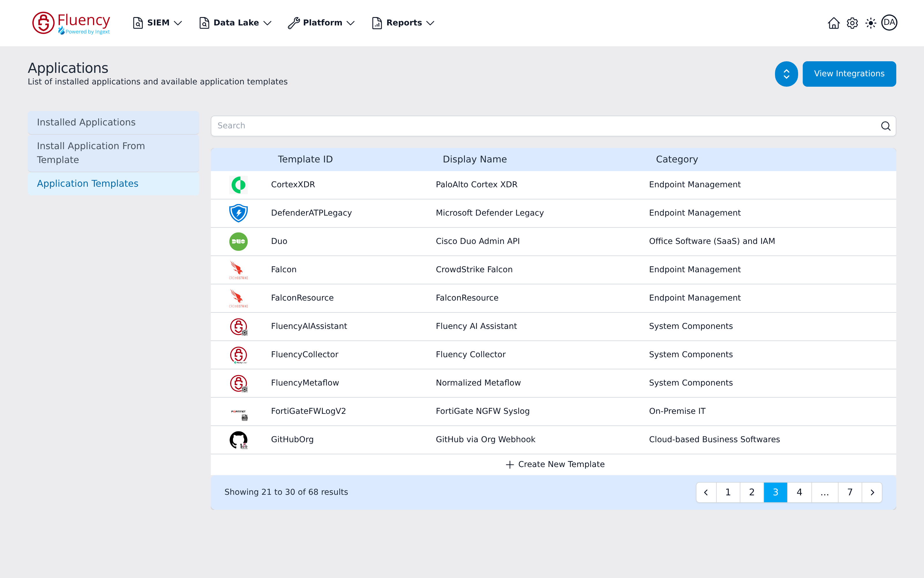The width and height of the screenshot is (924, 578).
Task: Click the CrowdStrike icon in Falcon row
Action: (x=238, y=270)
